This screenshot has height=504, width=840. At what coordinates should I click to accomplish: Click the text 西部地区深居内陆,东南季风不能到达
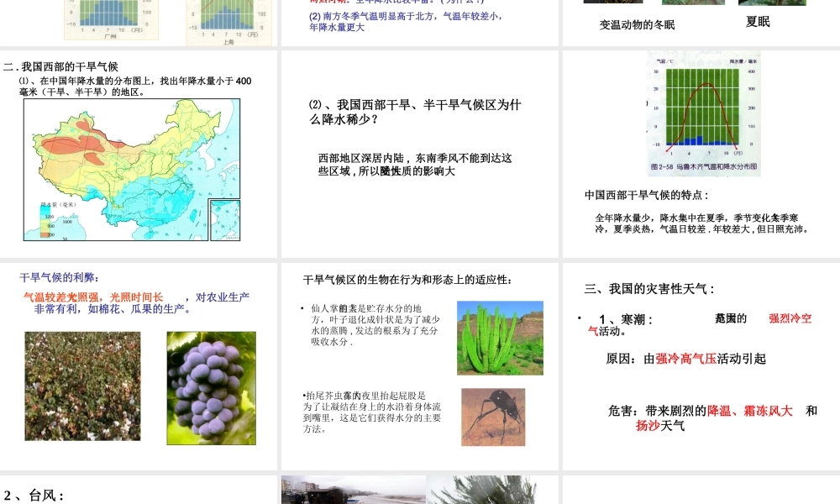coord(415,165)
